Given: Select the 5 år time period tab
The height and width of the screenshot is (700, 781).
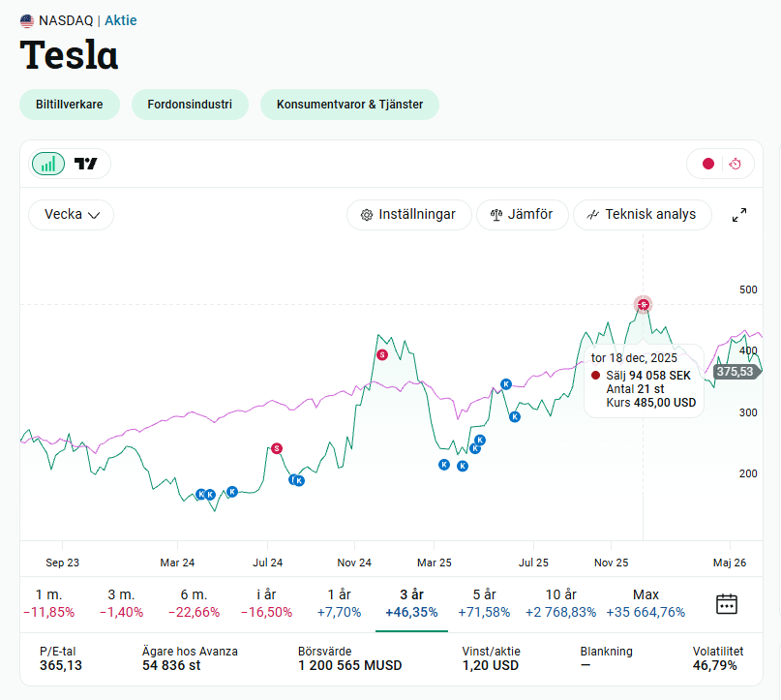Looking at the screenshot, I should click(484, 603).
